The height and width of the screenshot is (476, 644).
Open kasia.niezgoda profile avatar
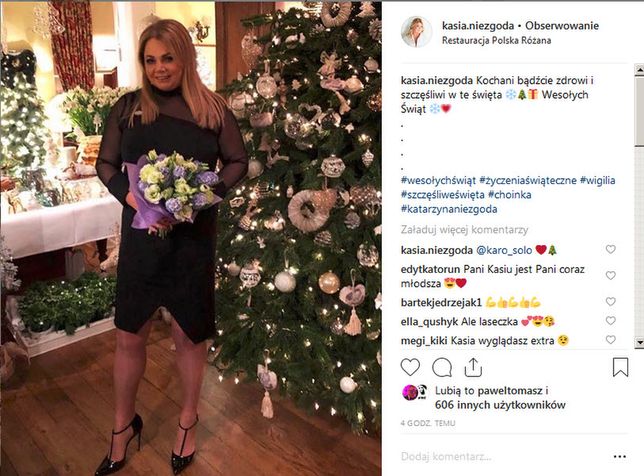click(x=416, y=32)
